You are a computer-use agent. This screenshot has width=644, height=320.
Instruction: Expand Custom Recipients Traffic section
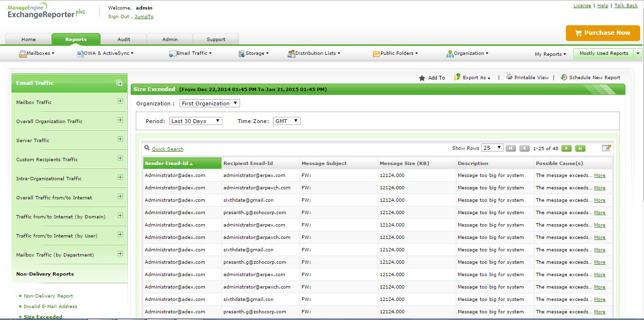(x=120, y=158)
